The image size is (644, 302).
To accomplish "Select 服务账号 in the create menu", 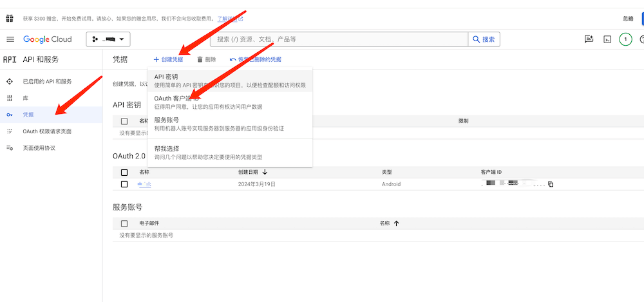I will tap(166, 120).
